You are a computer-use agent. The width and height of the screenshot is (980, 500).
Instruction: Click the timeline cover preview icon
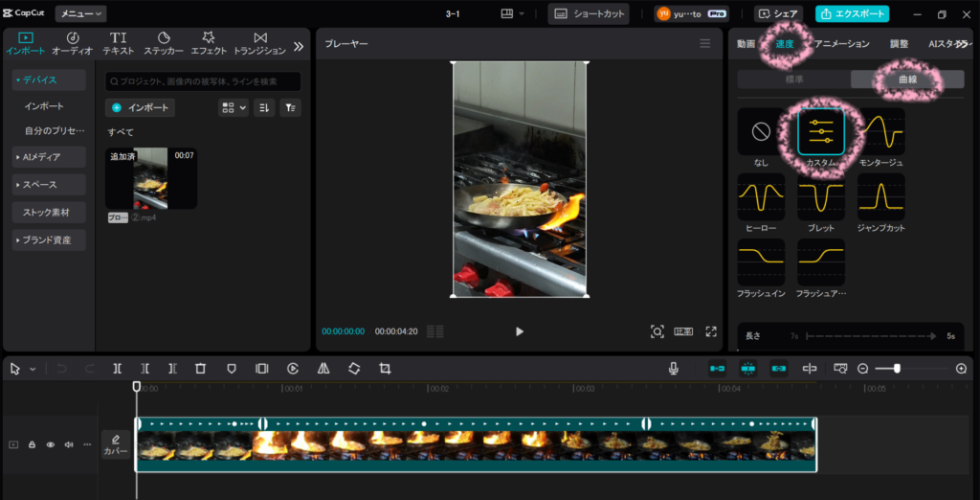pos(840,369)
